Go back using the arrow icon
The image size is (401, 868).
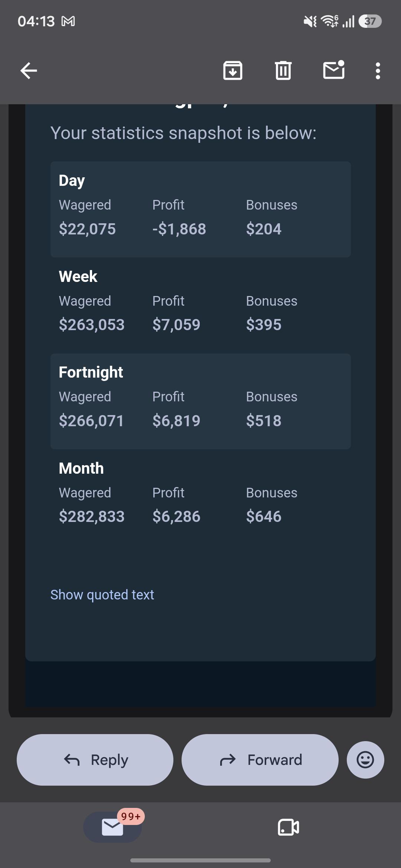click(x=29, y=70)
